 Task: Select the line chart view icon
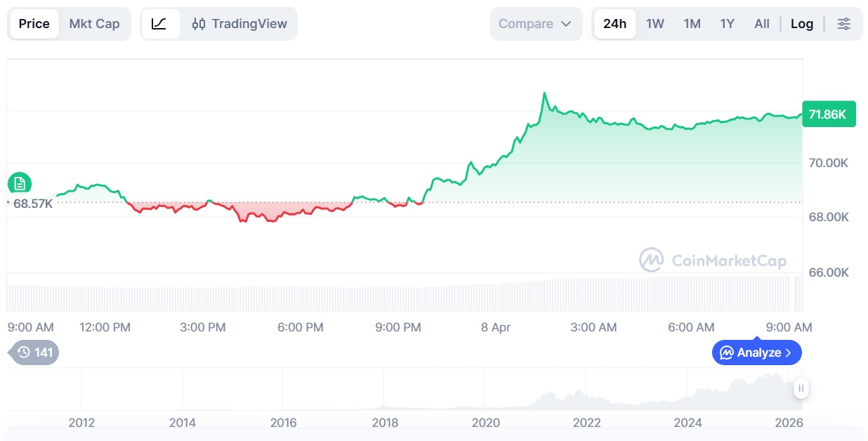click(159, 24)
